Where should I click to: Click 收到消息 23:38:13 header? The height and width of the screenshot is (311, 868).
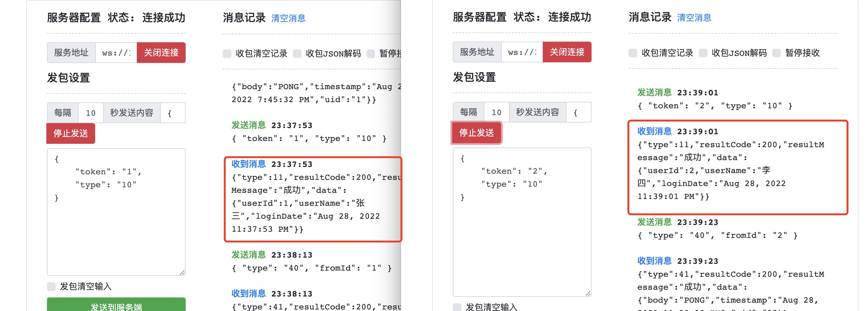272,294
